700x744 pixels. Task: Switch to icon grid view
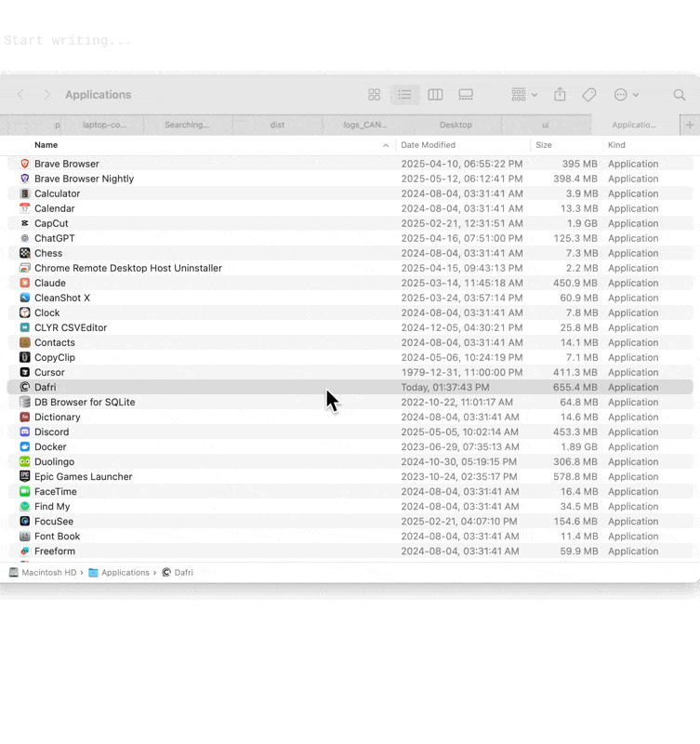pos(375,95)
